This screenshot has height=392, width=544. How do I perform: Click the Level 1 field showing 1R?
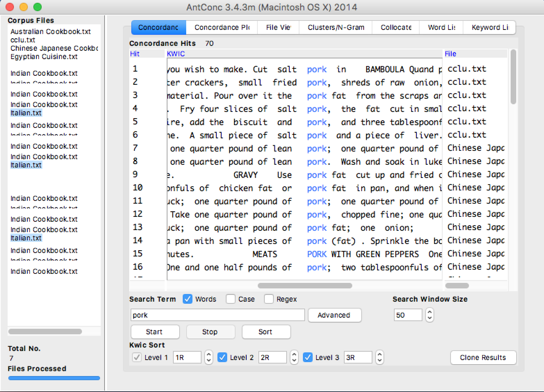(187, 357)
